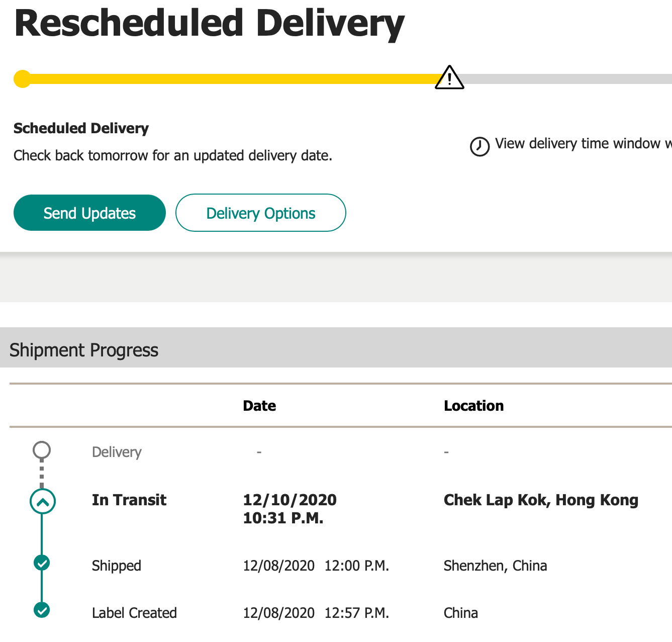Collapse the In Transit chevron circle
Viewport: 672px width, 642px height.
pos(43,501)
